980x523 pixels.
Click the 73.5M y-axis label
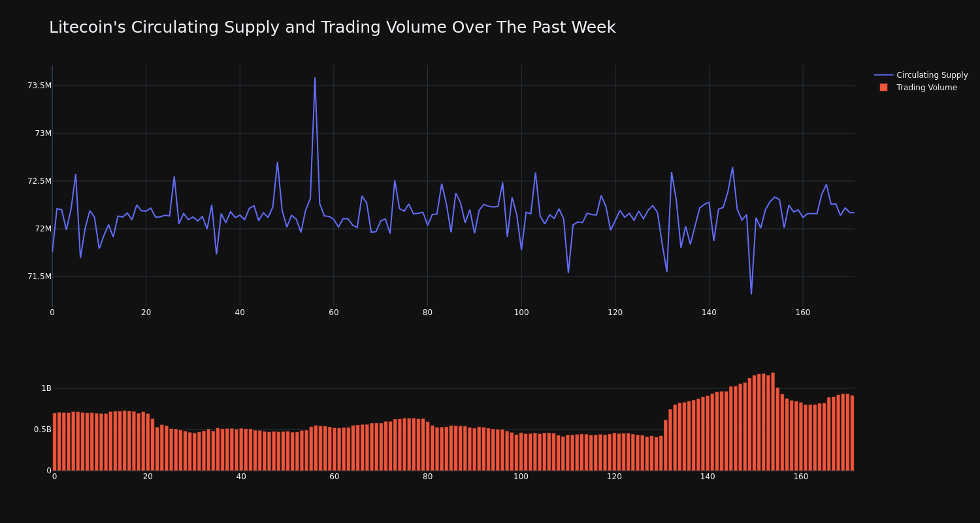[x=39, y=86]
